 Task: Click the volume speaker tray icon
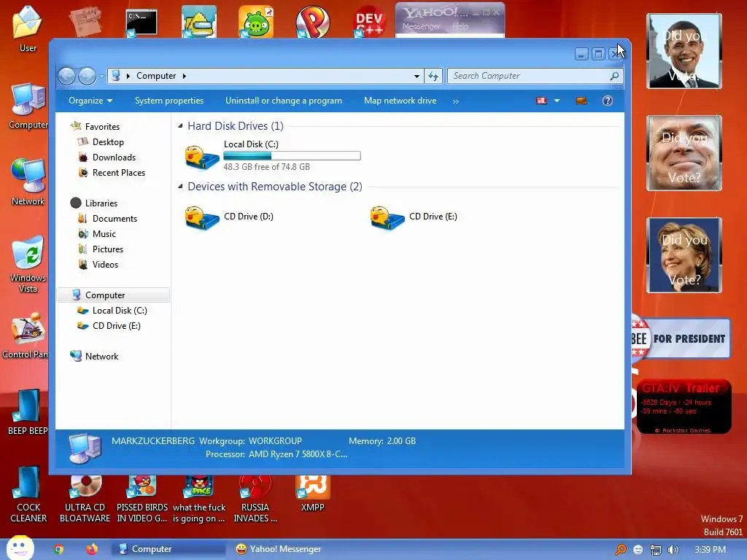tap(673, 550)
